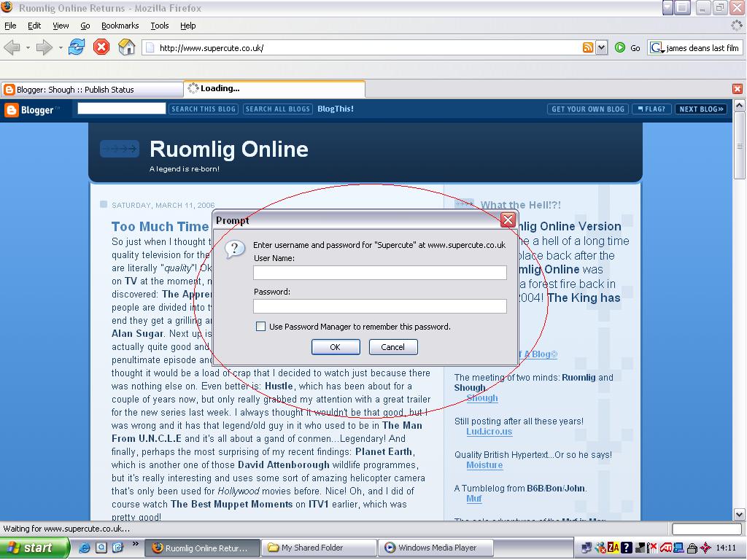The width and height of the screenshot is (747, 560).
Task: Open the Bookmarks menu
Action: [x=120, y=26]
